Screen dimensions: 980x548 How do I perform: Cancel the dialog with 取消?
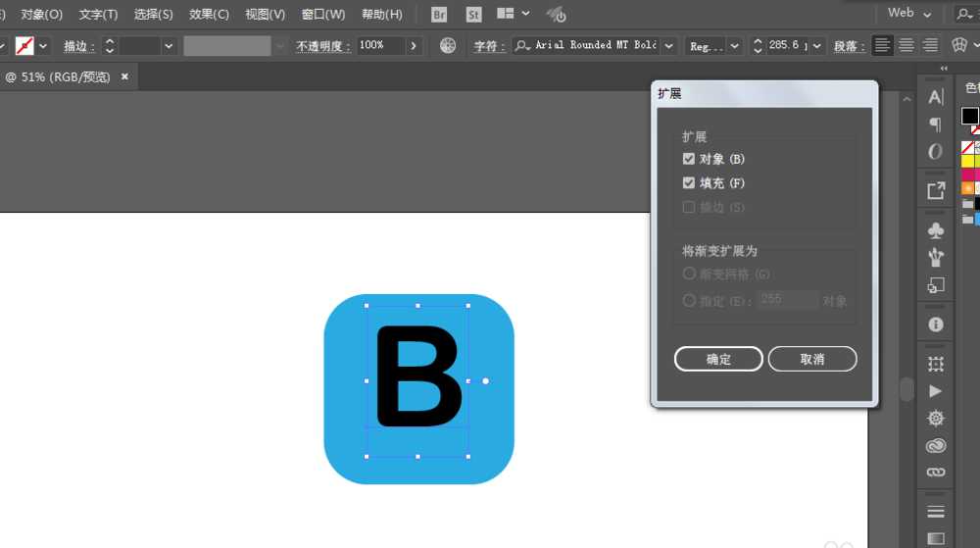(811, 360)
